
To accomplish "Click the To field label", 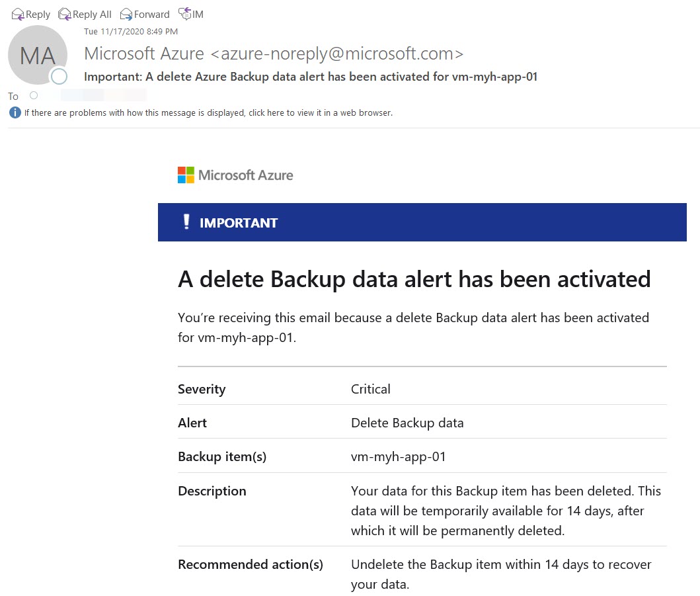I will [13, 96].
